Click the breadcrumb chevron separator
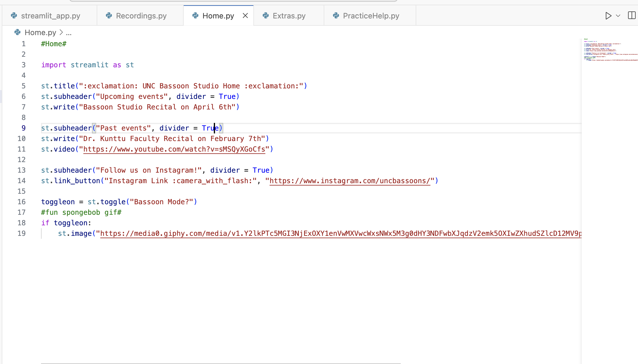Viewport: 638px width, 364px height. pyautogui.click(x=61, y=32)
